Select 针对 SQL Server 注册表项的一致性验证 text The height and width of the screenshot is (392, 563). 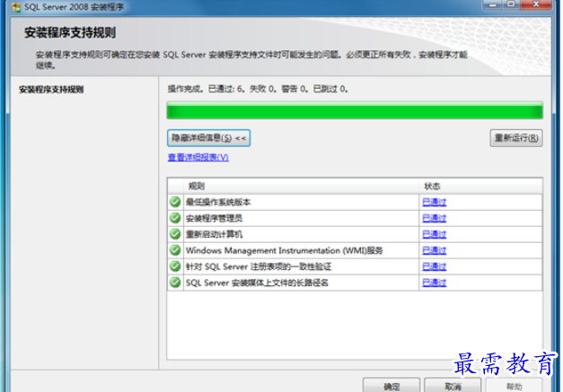(259, 266)
